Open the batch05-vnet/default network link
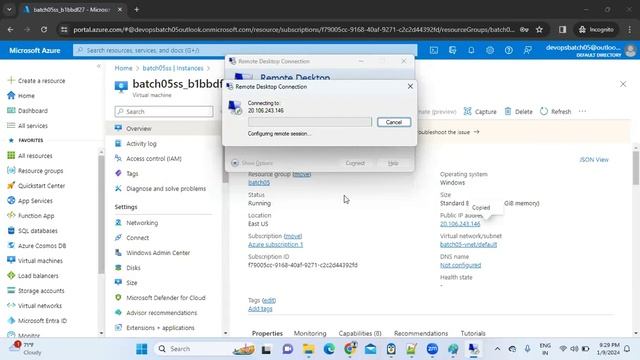This screenshot has height=360, width=640. [468, 244]
